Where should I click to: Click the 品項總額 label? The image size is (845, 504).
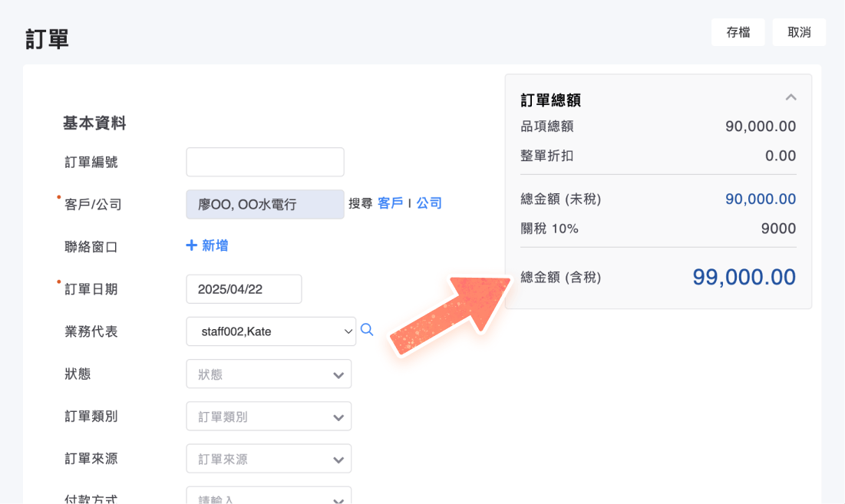(x=547, y=127)
